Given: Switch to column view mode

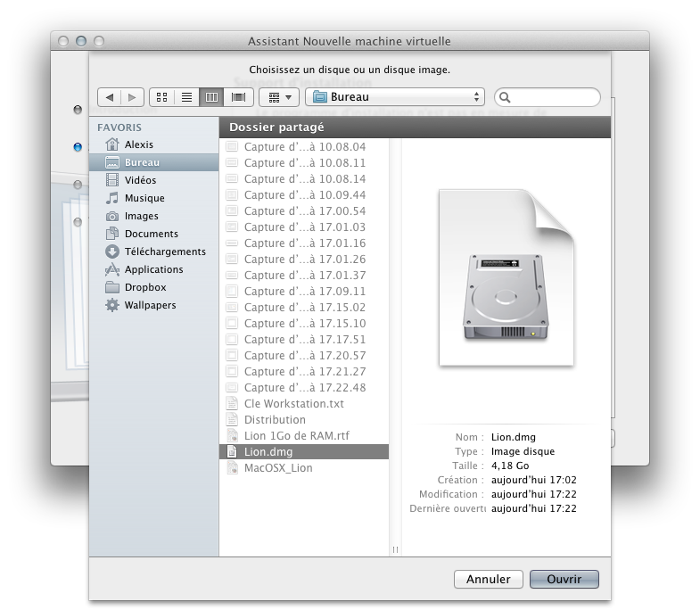Looking at the screenshot, I should click(x=212, y=97).
